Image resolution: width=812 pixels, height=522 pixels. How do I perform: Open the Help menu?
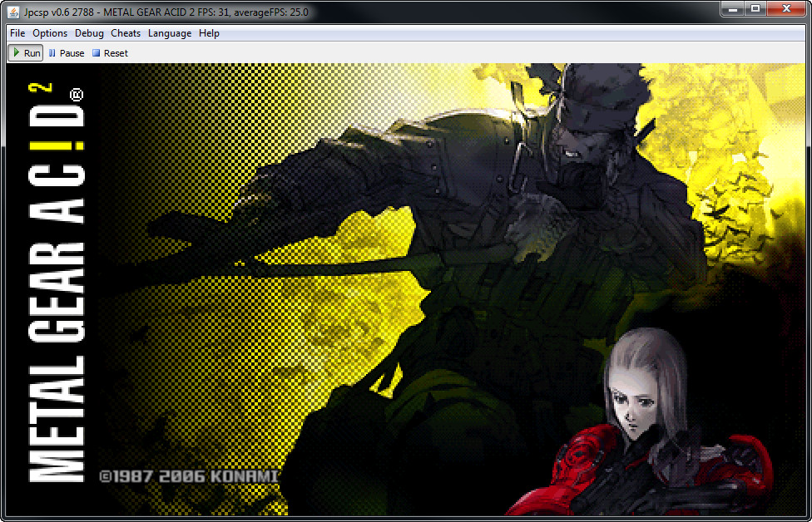point(209,33)
